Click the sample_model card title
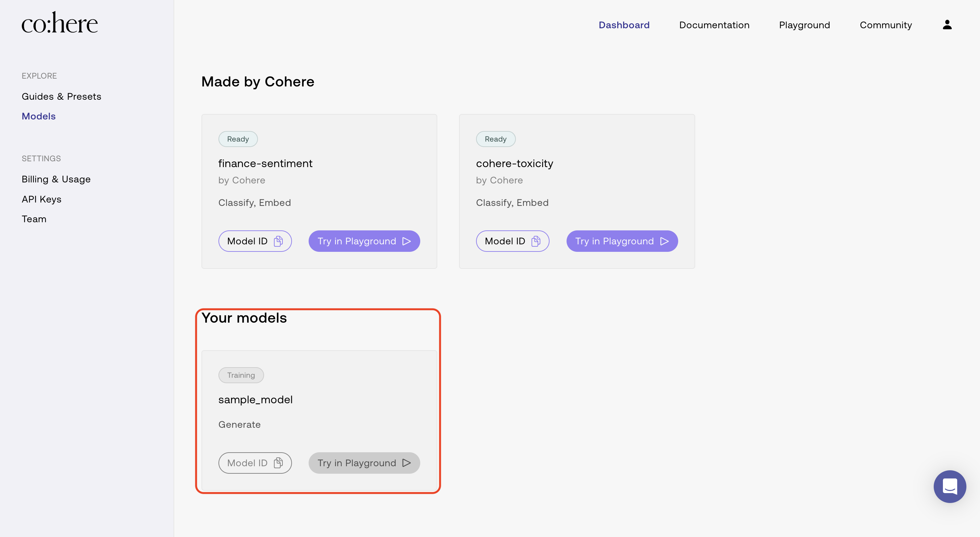The height and width of the screenshot is (537, 980). pos(255,400)
